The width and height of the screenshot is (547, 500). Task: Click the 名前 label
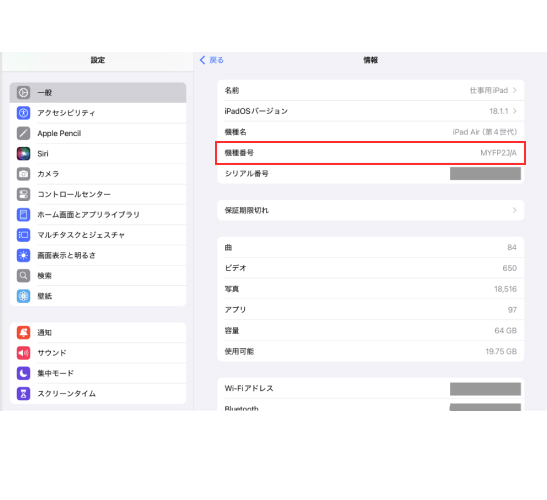tap(232, 90)
